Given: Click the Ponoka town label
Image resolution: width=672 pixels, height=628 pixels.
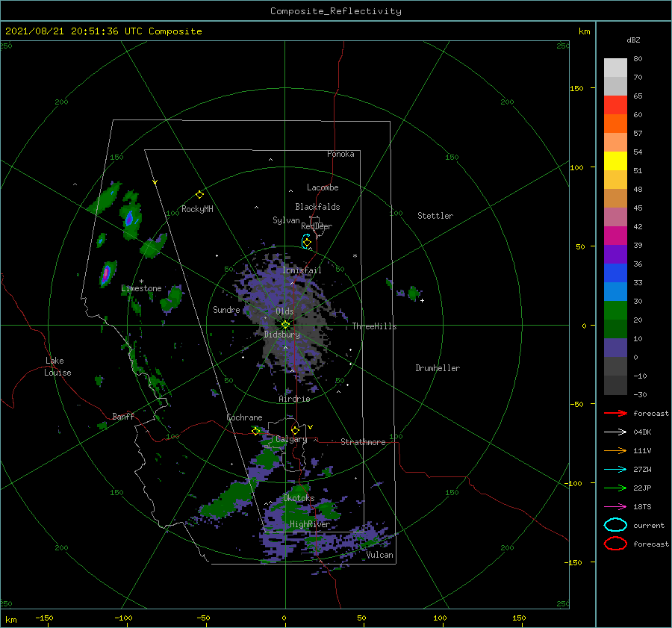Looking at the screenshot, I should tap(340, 154).
